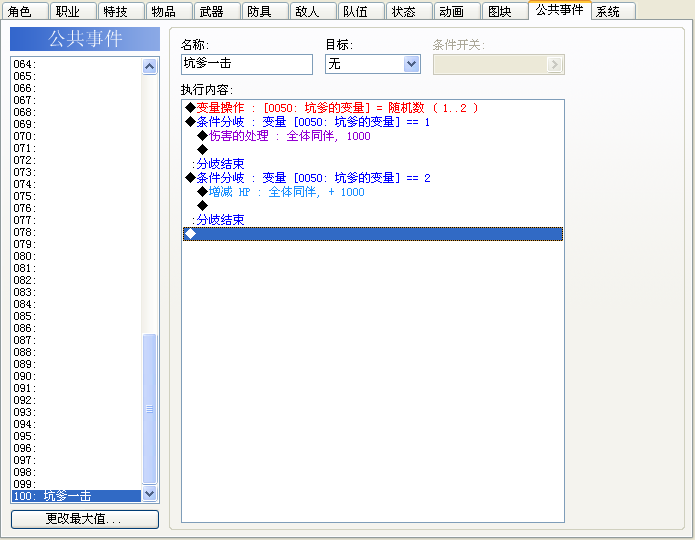695x540 pixels.
Task: Select the 增减 HP 全体同伴 +1000 line
Action: pos(373,192)
